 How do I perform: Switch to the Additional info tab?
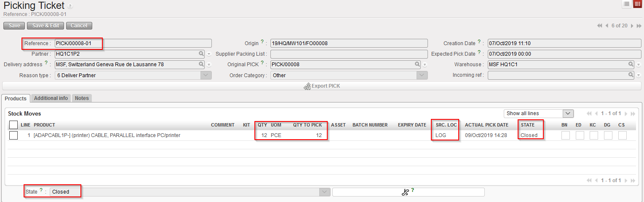click(51, 98)
